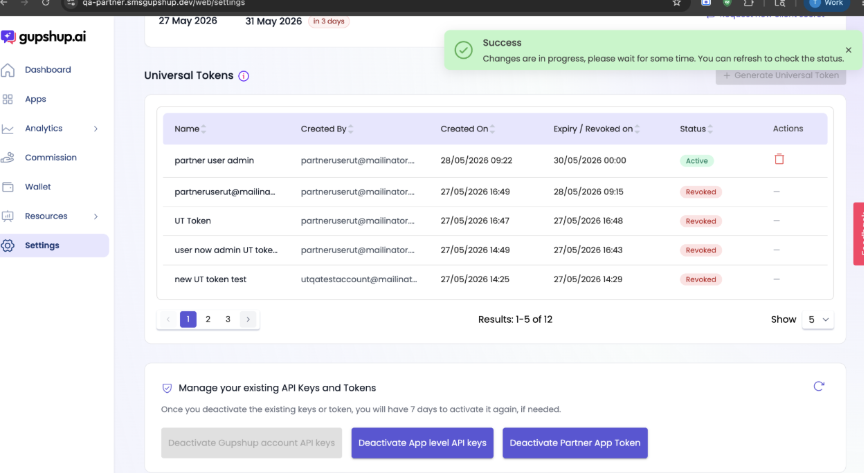Screen dimensions: 868x473
Task: Click the 'Resources' sidebar label
Action: point(46,216)
